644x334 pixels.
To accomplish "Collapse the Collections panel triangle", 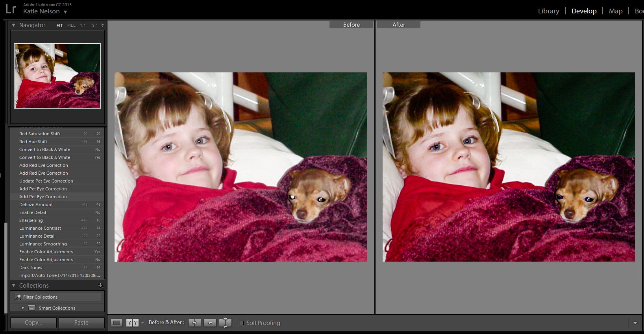I will (x=13, y=286).
